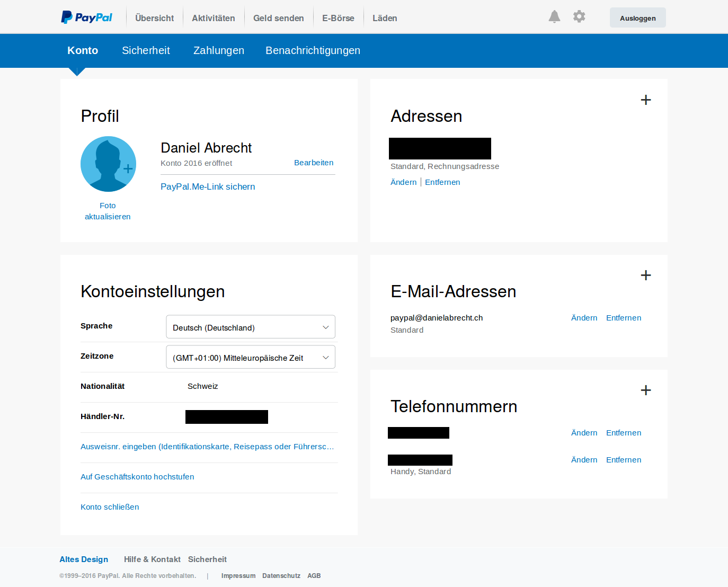The image size is (728, 587).
Task: Open Geld senden in top navigation
Action: point(279,18)
